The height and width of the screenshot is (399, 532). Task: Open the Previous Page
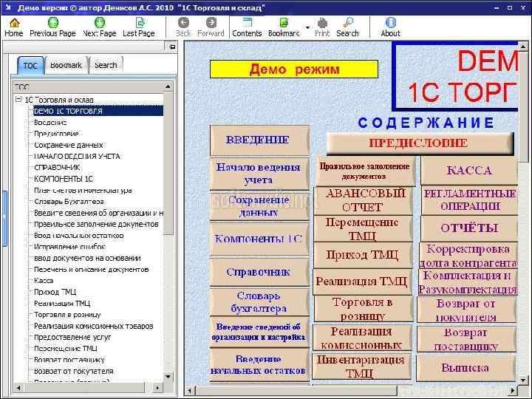pos(52,27)
